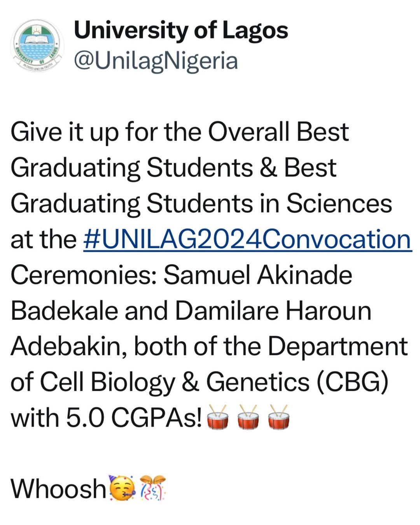
Task: Click the confetti ball emoji
Action: coord(152,488)
